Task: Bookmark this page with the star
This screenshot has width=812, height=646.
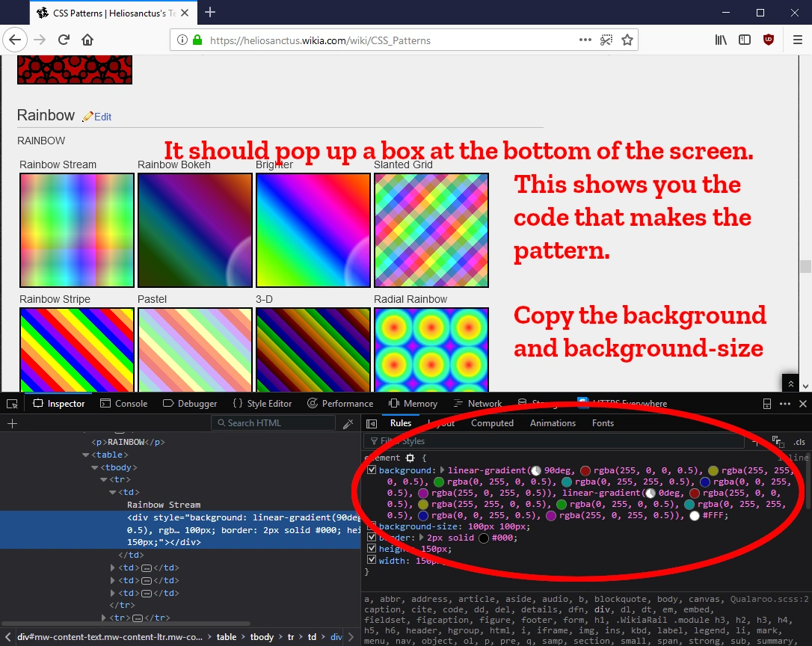Action: (627, 40)
